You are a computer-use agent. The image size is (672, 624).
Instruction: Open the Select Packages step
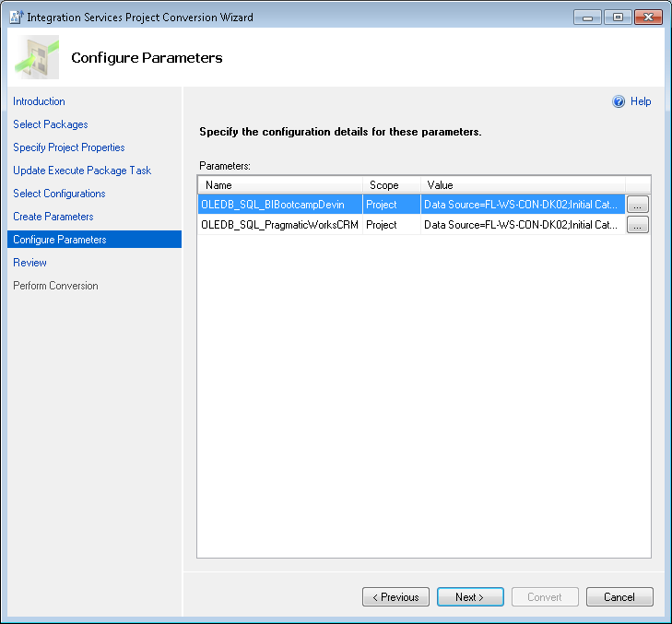[51, 124]
